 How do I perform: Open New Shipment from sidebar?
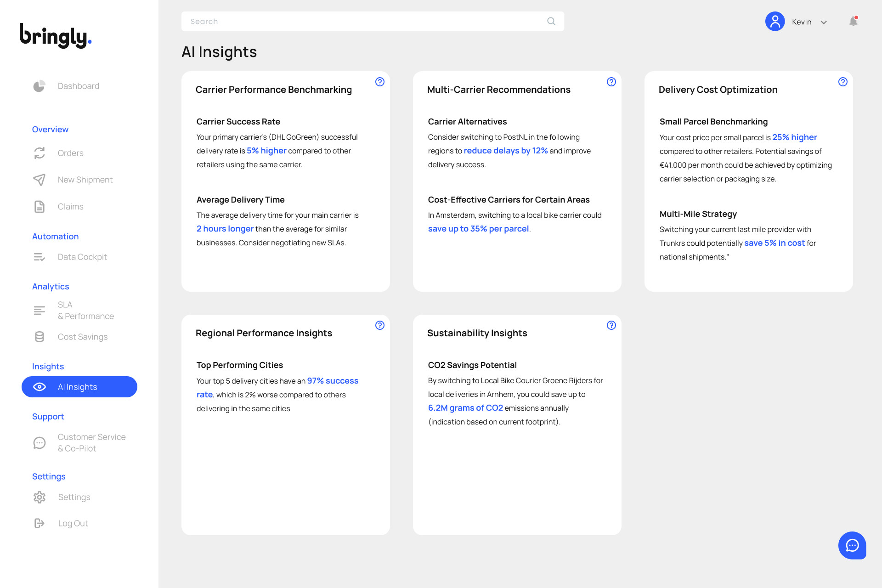click(85, 180)
